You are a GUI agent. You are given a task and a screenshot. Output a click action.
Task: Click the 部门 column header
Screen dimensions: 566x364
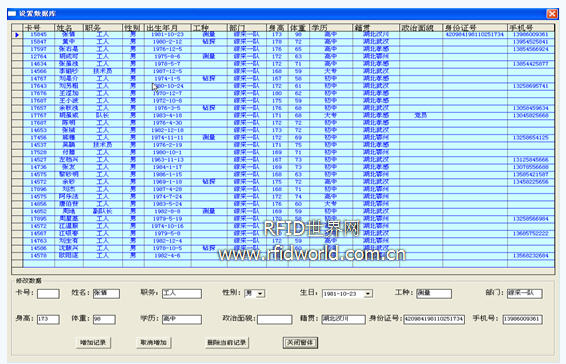click(x=247, y=27)
